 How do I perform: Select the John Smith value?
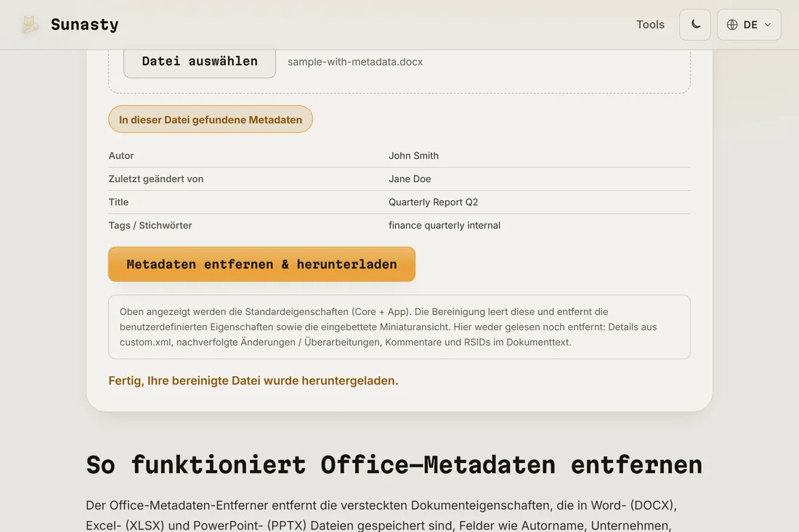414,156
